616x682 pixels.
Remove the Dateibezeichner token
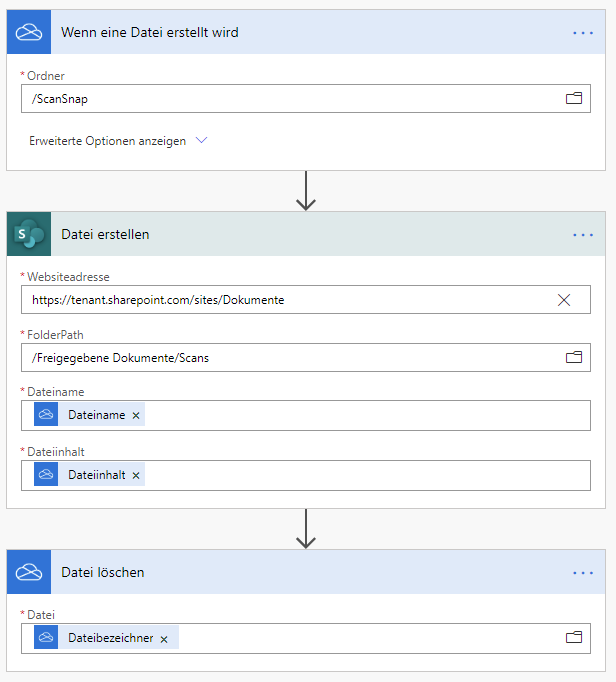click(164, 639)
